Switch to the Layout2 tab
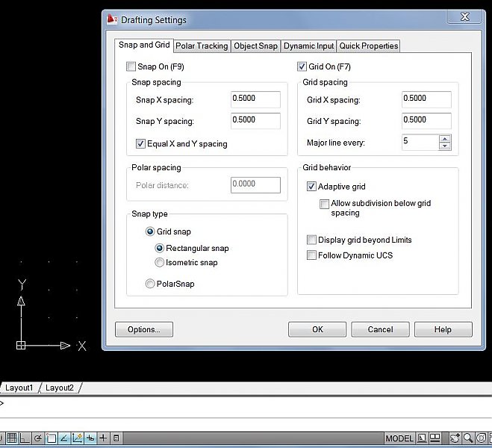The height and width of the screenshot is (448, 492). point(59,388)
